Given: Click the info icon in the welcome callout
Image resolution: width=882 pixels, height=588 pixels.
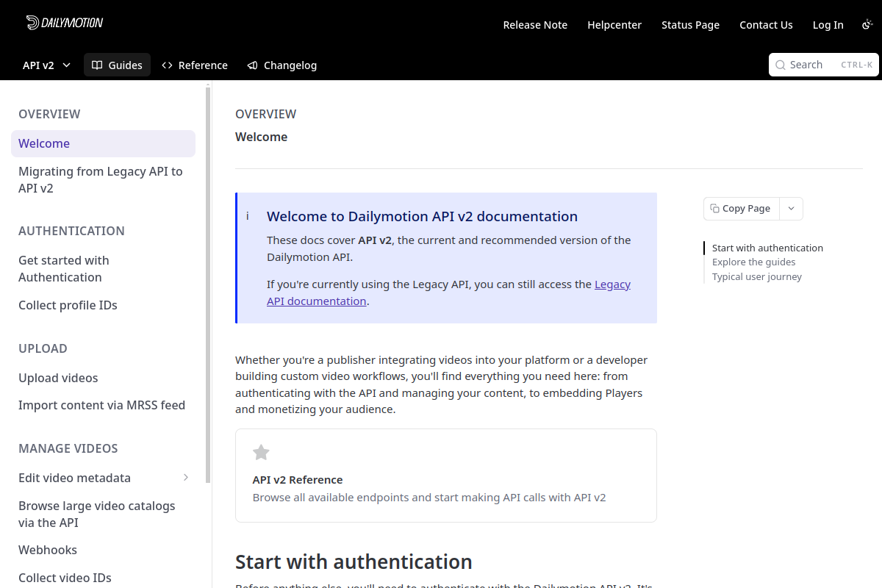Looking at the screenshot, I should 248,216.
